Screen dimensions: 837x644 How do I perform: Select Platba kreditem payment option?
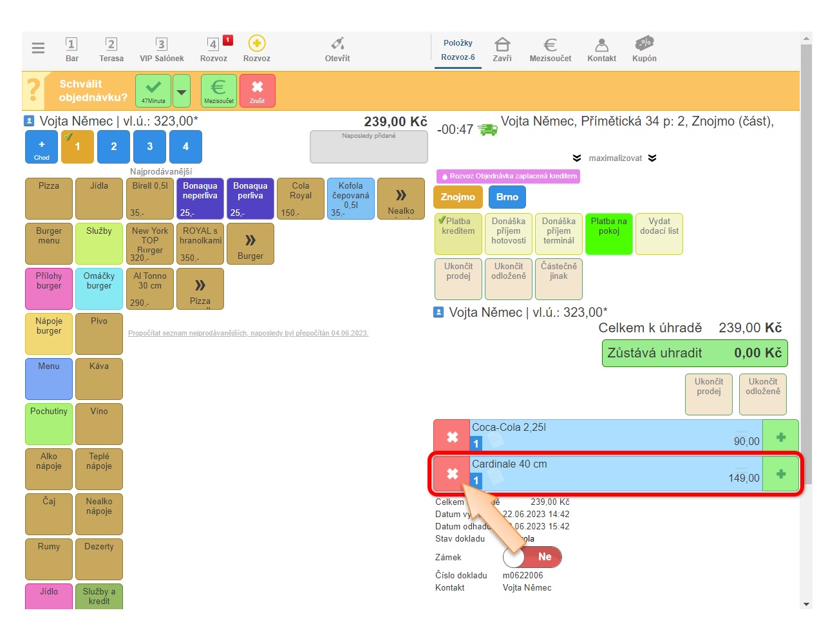click(x=458, y=234)
